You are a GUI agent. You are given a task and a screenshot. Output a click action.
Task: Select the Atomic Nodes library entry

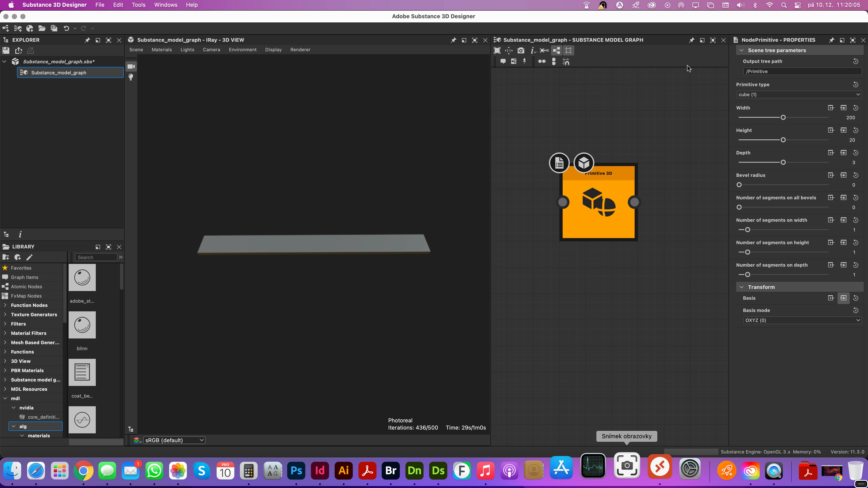[26, 287]
